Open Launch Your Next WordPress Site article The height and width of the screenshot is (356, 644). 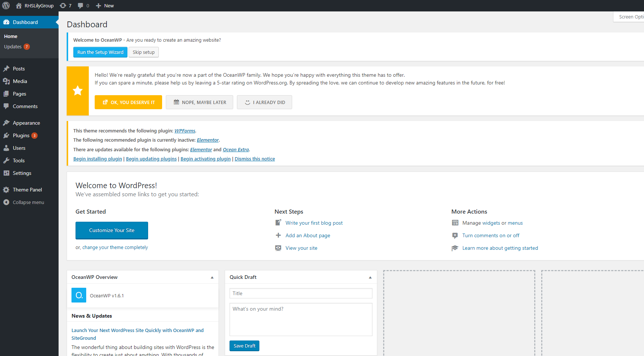pos(137,334)
